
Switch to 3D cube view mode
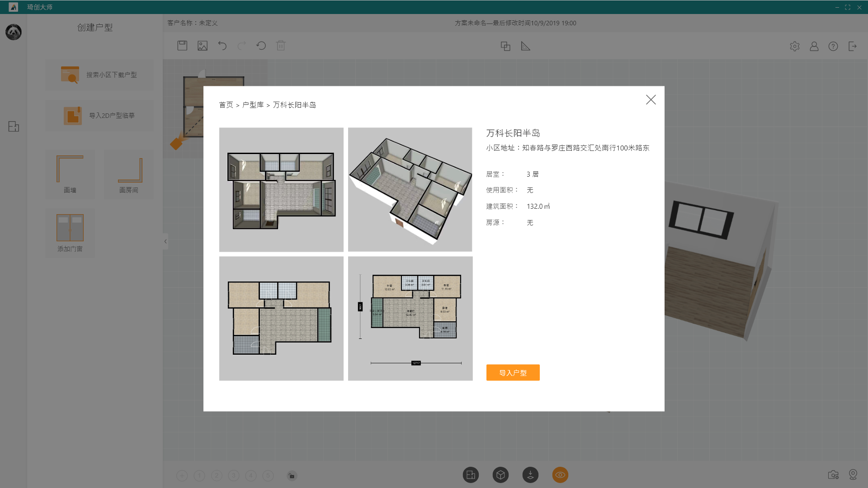pos(500,475)
